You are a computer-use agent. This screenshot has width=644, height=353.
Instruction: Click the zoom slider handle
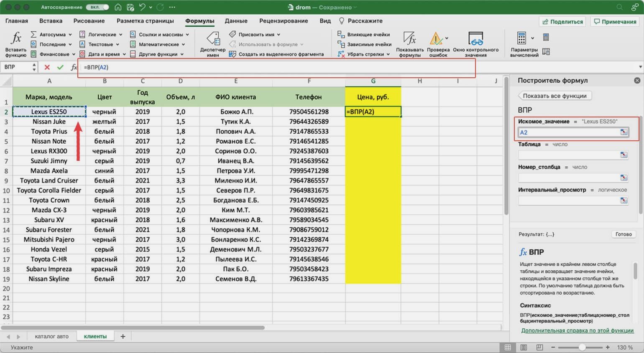tap(582, 347)
